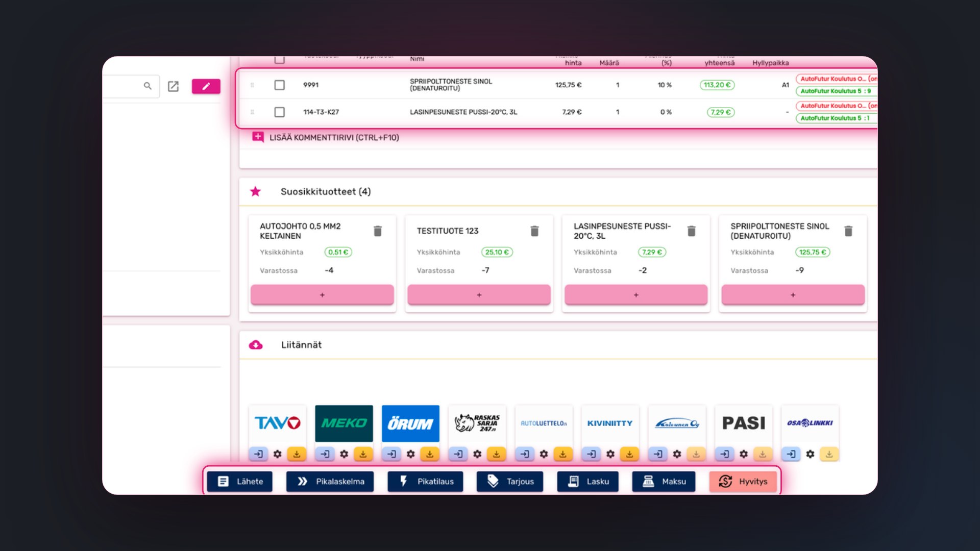The image size is (980, 551).
Task: Click the Suosikkituotteet star icon
Action: 255,191
